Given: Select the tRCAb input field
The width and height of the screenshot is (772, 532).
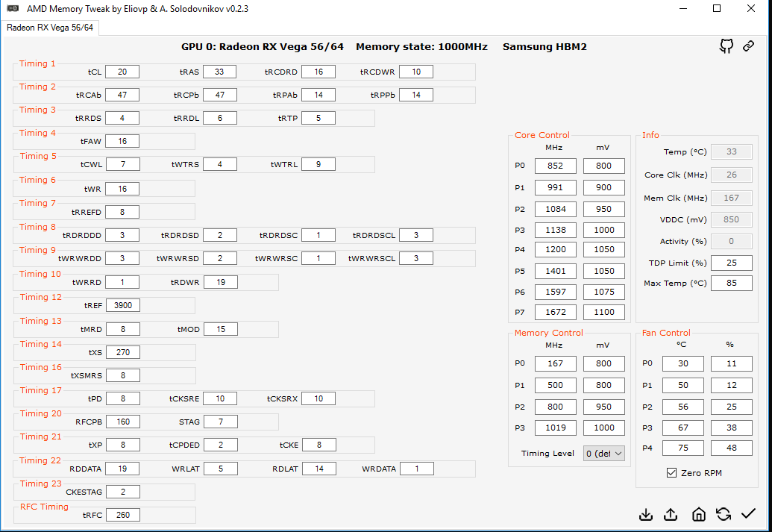Looking at the screenshot, I should (x=122, y=95).
